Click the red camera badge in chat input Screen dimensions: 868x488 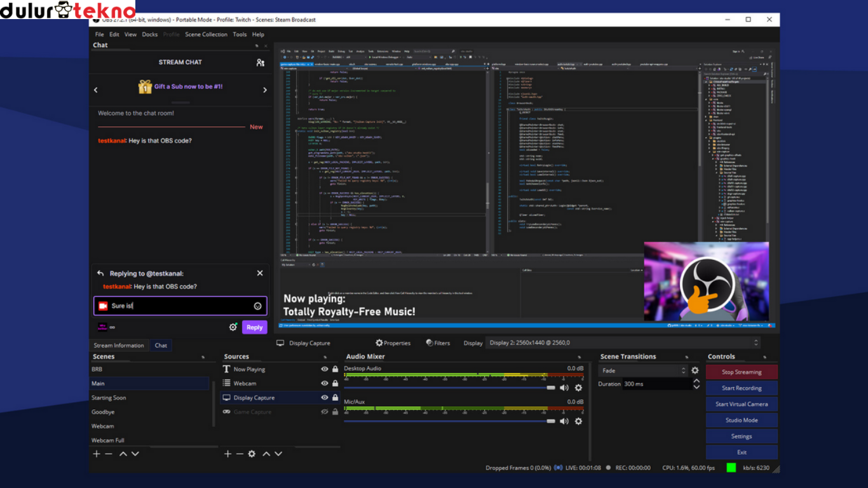[x=103, y=306]
